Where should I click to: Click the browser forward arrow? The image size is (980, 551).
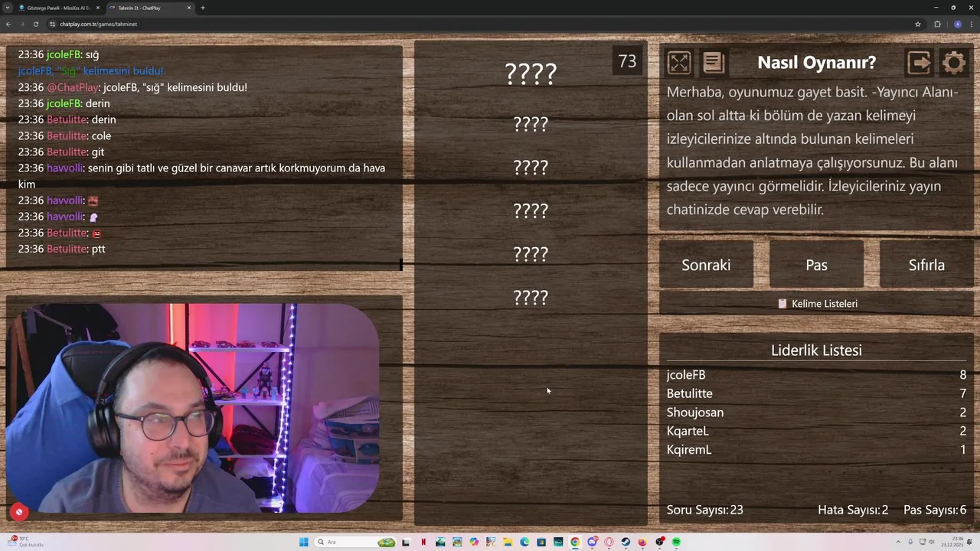(x=22, y=24)
